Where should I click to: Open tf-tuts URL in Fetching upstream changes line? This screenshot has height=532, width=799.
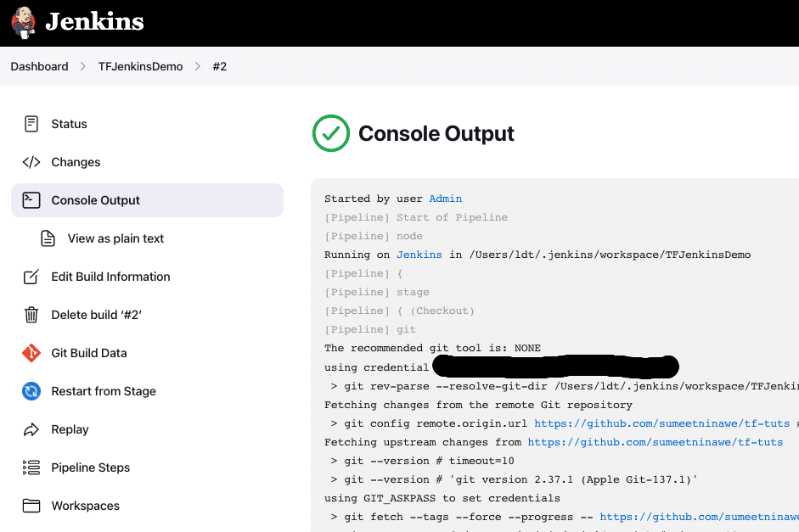click(x=656, y=442)
